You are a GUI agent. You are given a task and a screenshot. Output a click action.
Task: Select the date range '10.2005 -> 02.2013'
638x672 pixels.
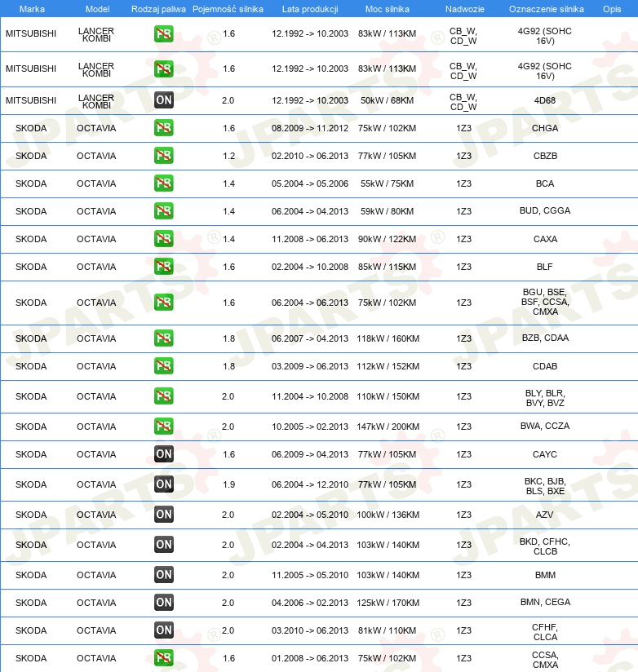point(310,427)
